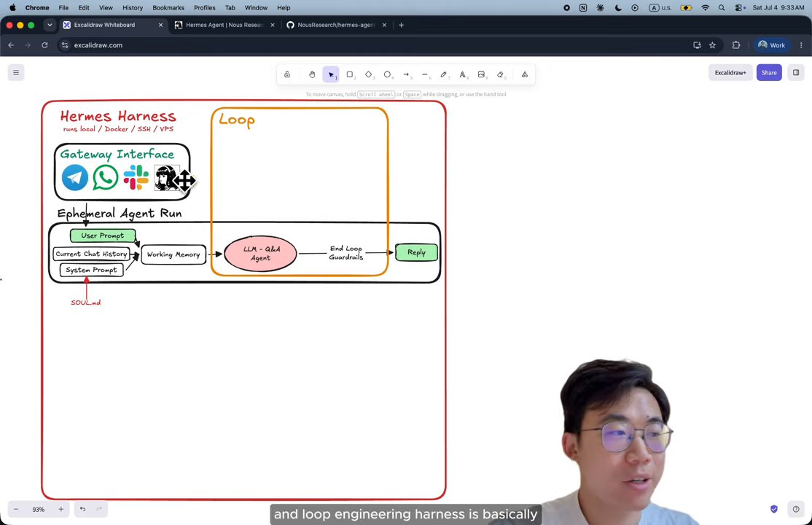Select the Text tool
This screenshot has height=525, width=812.
(463, 74)
